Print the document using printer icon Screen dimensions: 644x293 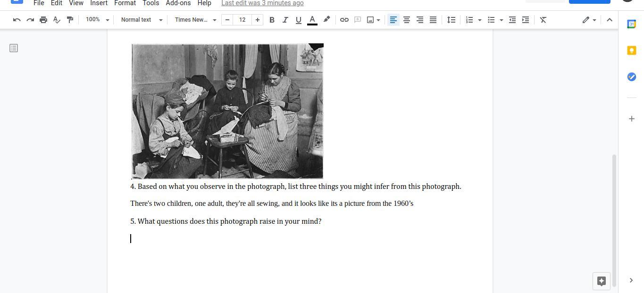(x=43, y=20)
